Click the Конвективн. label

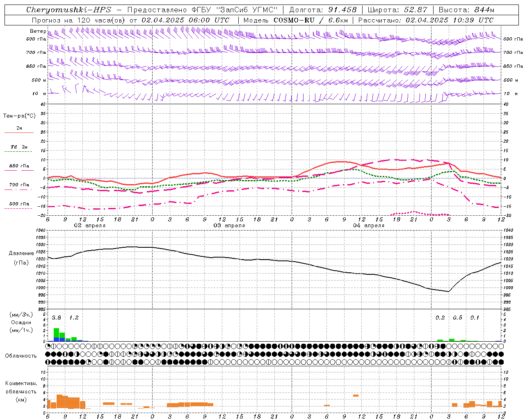pyautogui.click(x=21, y=383)
